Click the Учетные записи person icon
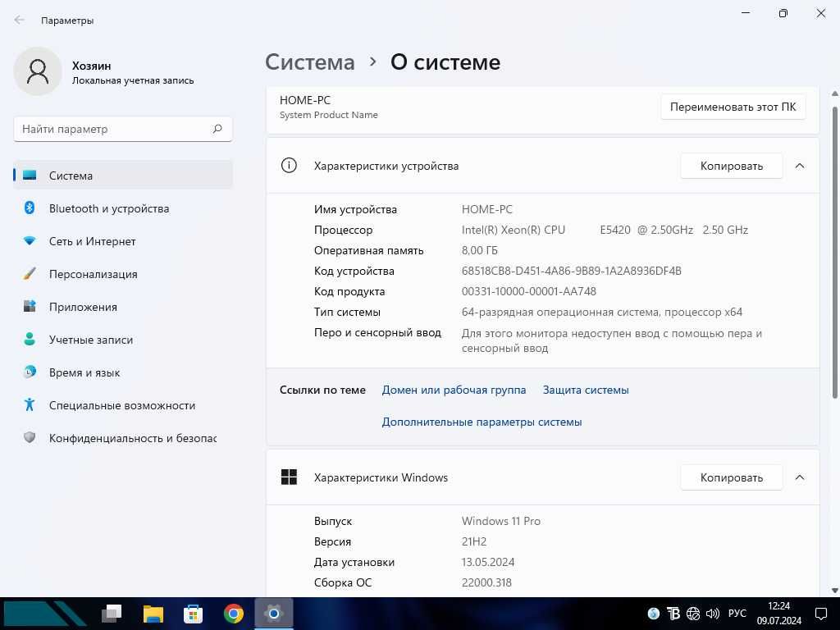Viewport: 840px width, 630px height. tap(30, 339)
